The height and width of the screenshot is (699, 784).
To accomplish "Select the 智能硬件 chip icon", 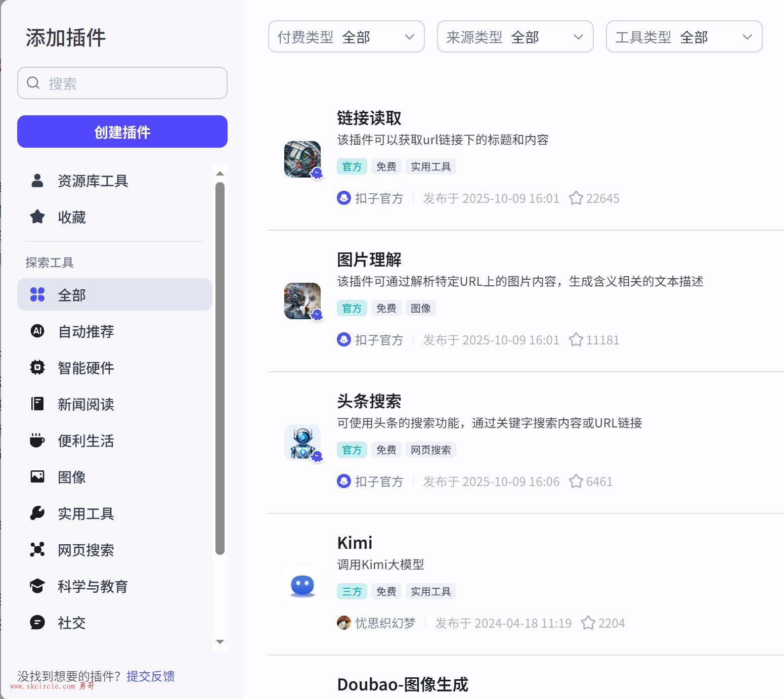I will 37,367.
